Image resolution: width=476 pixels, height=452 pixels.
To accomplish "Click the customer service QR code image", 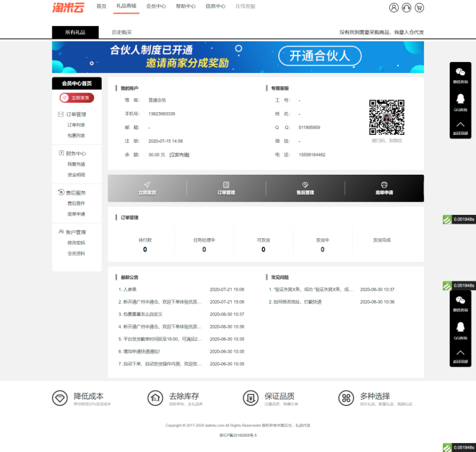I will [x=387, y=117].
